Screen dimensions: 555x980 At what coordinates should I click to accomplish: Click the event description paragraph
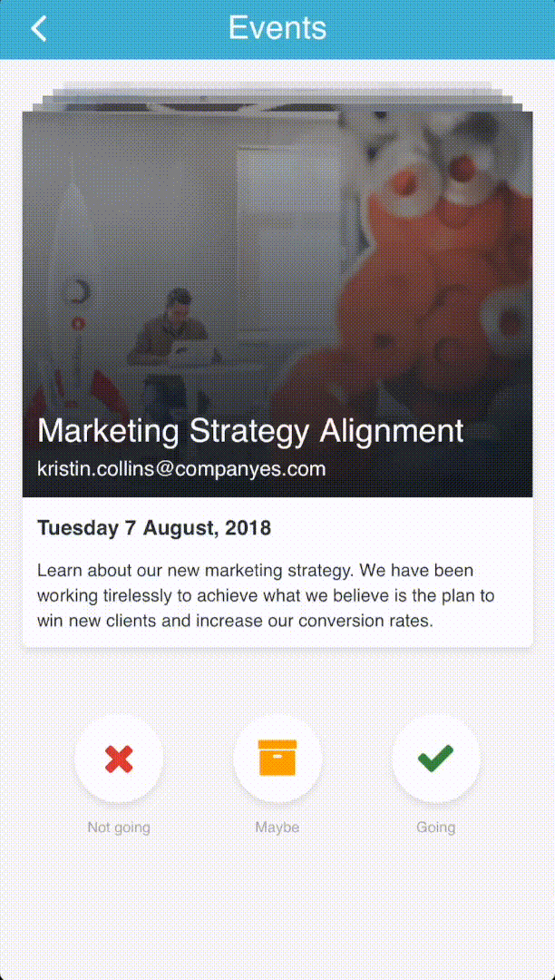click(266, 596)
